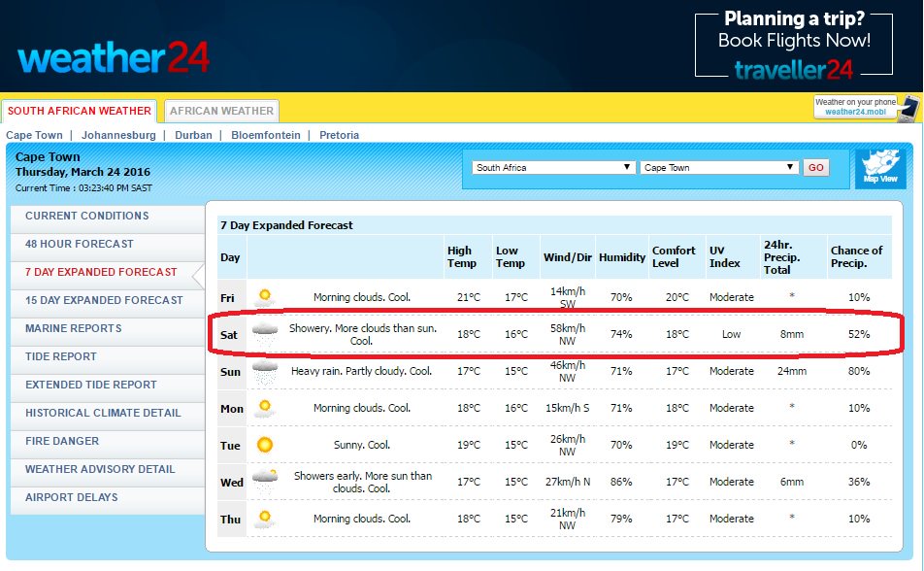Click the Humidity column header

click(x=622, y=257)
